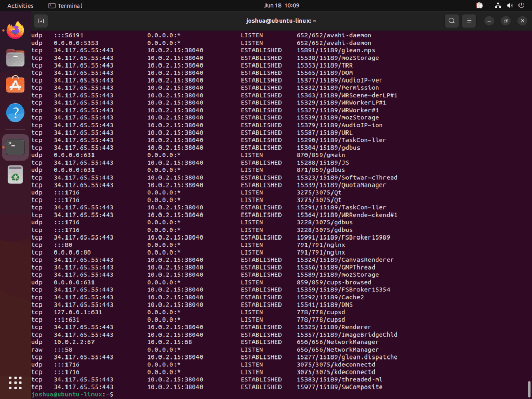This screenshot has height=399, width=532.
Task: Open the Help icon in the dock
Action: pyautogui.click(x=15, y=112)
